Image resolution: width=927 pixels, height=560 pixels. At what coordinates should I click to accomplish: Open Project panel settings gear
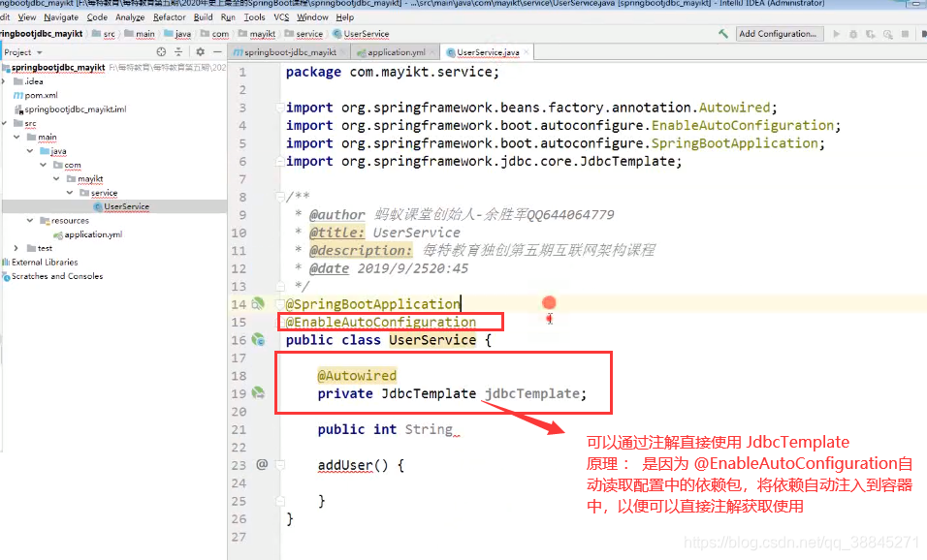point(200,52)
